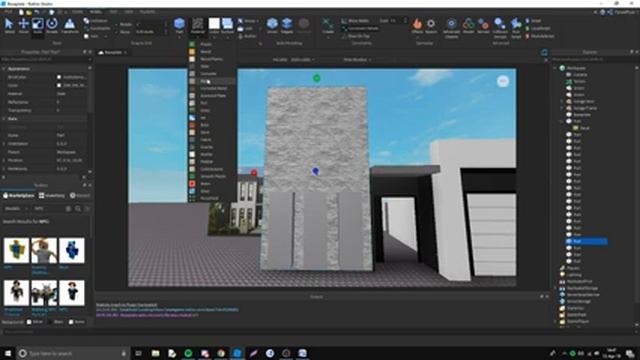Select highlighted Part in Explorer
The width and height of the screenshot is (640, 360).
point(587,241)
